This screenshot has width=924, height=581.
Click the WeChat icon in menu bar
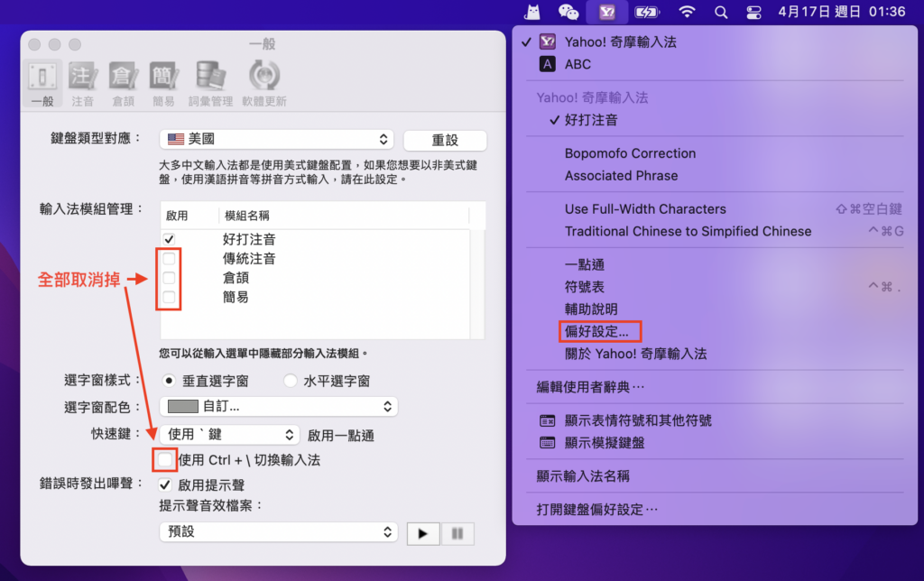point(568,12)
